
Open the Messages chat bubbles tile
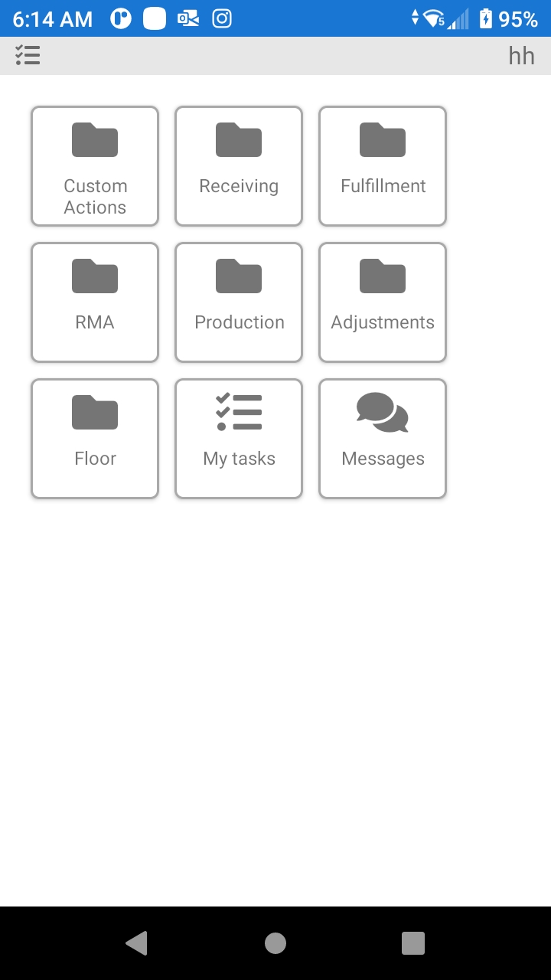tap(383, 439)
